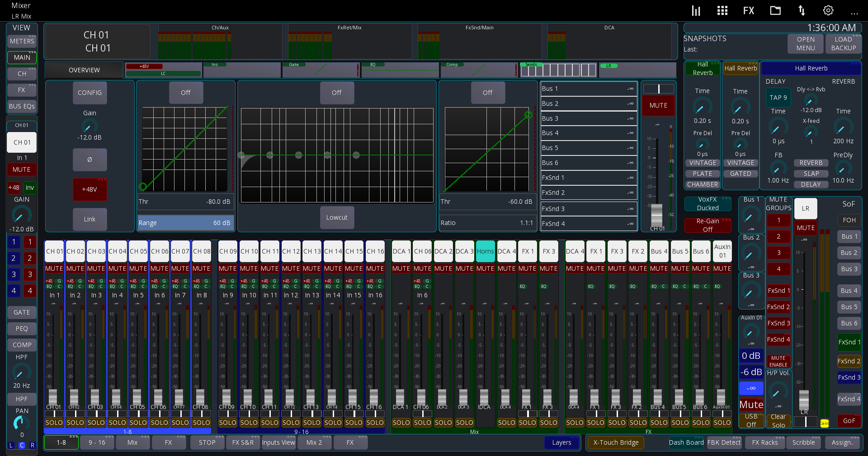Click the HPF frequency knob at 20 Hz
The image size is (868, 456).
(x=21, y=372)
